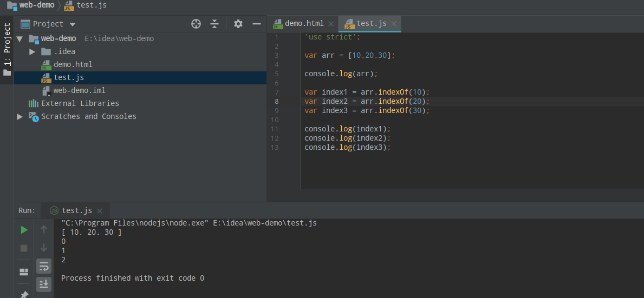644x298 pixels.
Task: Collapse the web-demo root folder
Action: point(19,38)
